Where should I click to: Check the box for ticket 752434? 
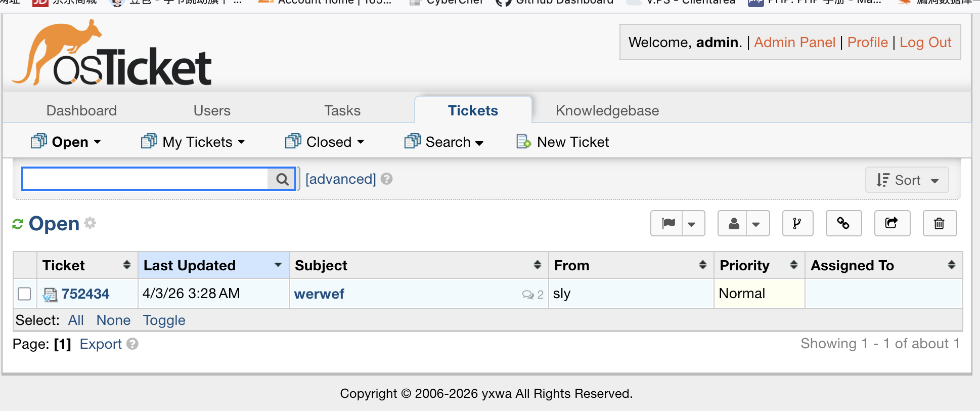coord(24,294)
